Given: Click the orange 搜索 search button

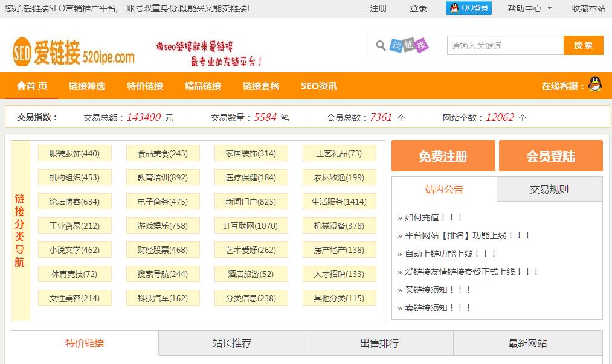Looking at the screenshot, I should [x=583, y=46].
